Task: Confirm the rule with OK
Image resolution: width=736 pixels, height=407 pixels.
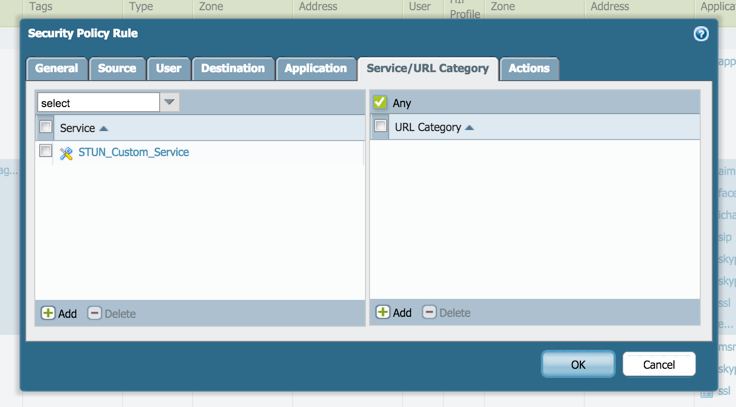Action: pos(578,364)
